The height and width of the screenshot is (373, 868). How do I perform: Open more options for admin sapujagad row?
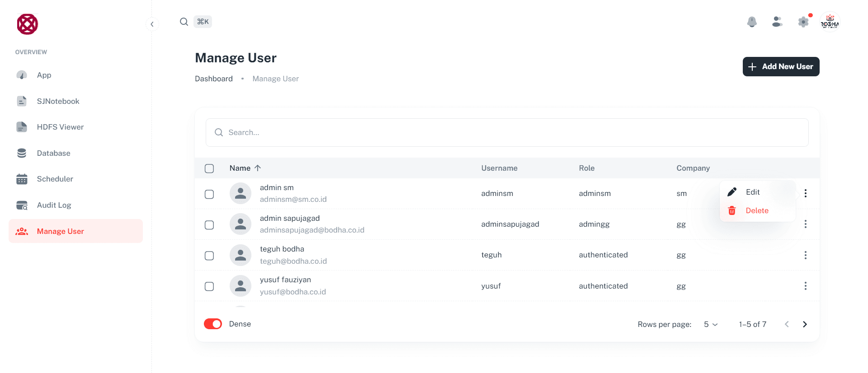click(806, 224)
